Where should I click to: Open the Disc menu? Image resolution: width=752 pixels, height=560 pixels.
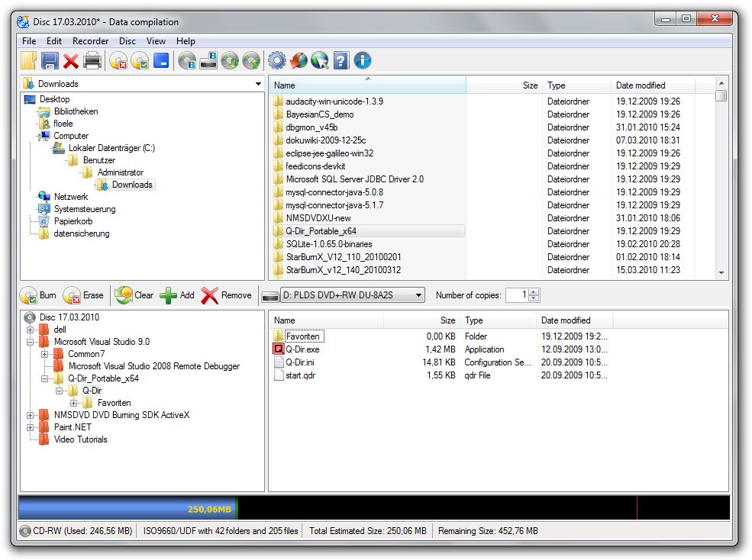[x=127, y=41]
